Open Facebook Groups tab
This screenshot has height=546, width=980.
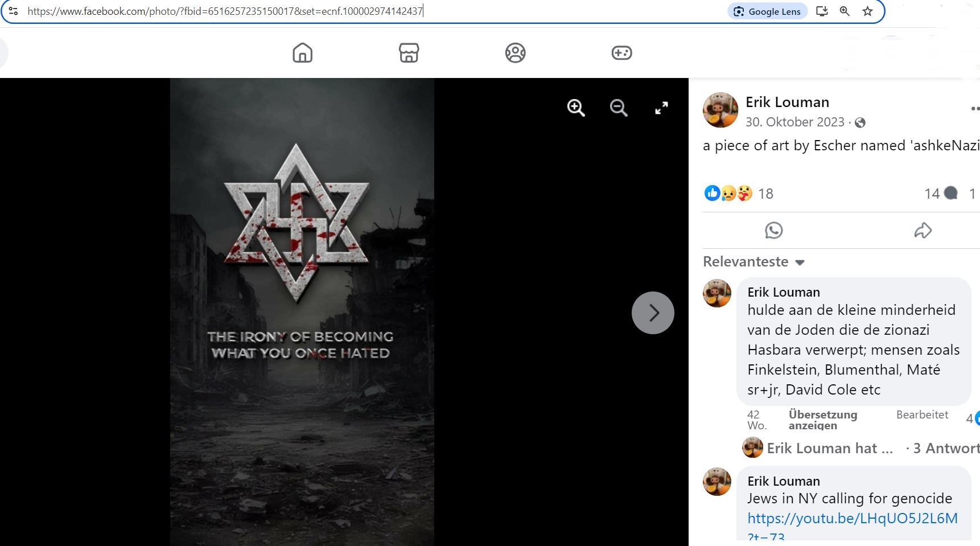515,53
